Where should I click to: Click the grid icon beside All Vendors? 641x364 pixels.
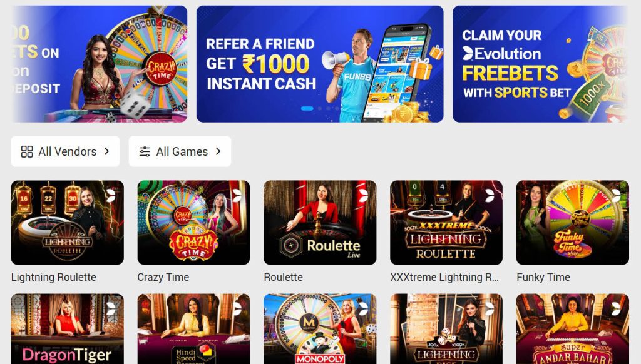[27, 151]
